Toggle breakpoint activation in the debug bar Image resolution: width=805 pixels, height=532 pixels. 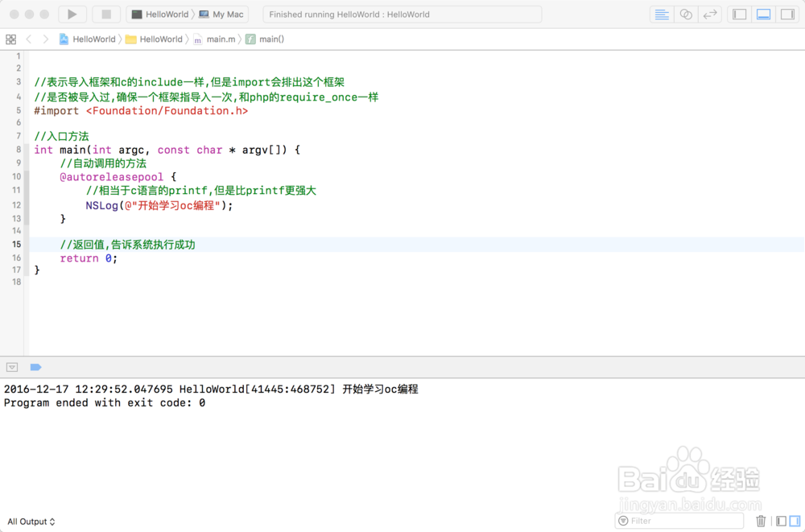(35, 367)
